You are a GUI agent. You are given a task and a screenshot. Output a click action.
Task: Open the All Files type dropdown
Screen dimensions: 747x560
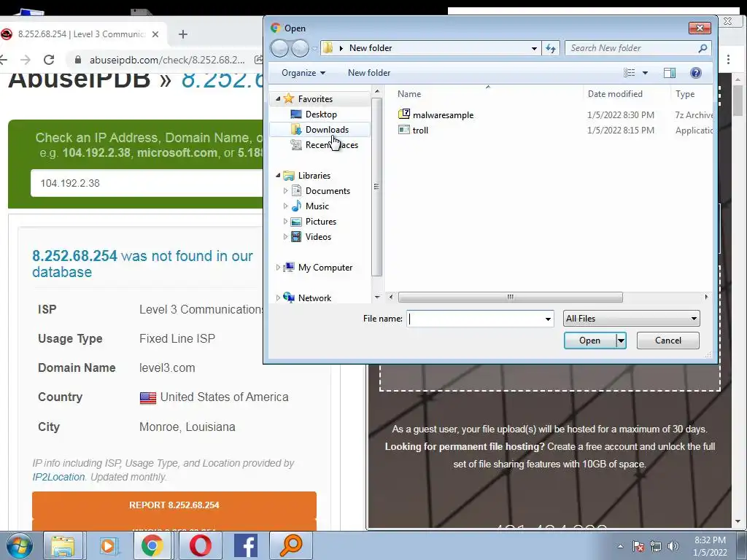(631, 319)
